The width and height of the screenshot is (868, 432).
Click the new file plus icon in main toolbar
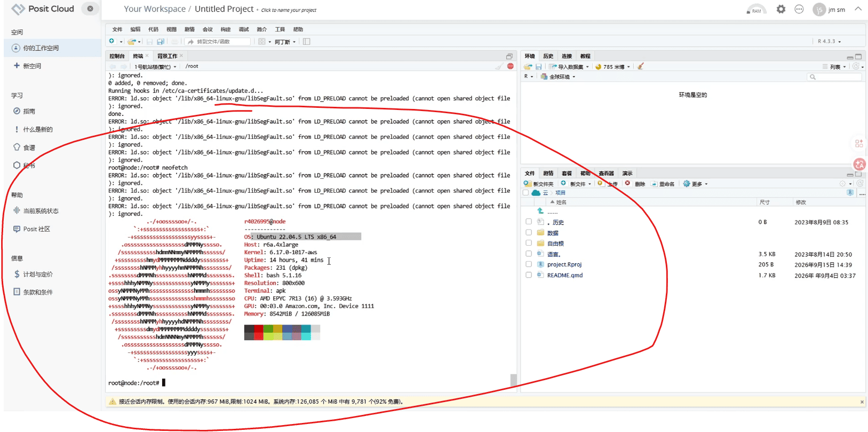pos(112,41)
